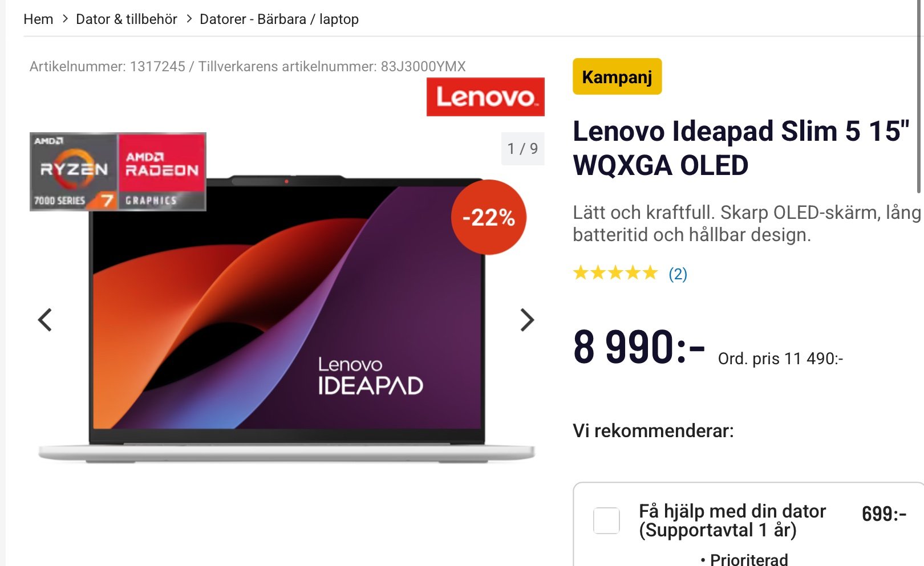Open the (2) reviews link
Image resolution: width=924 pixels, height=566 pixels.
pyautogui.click(x=678, y=274)
